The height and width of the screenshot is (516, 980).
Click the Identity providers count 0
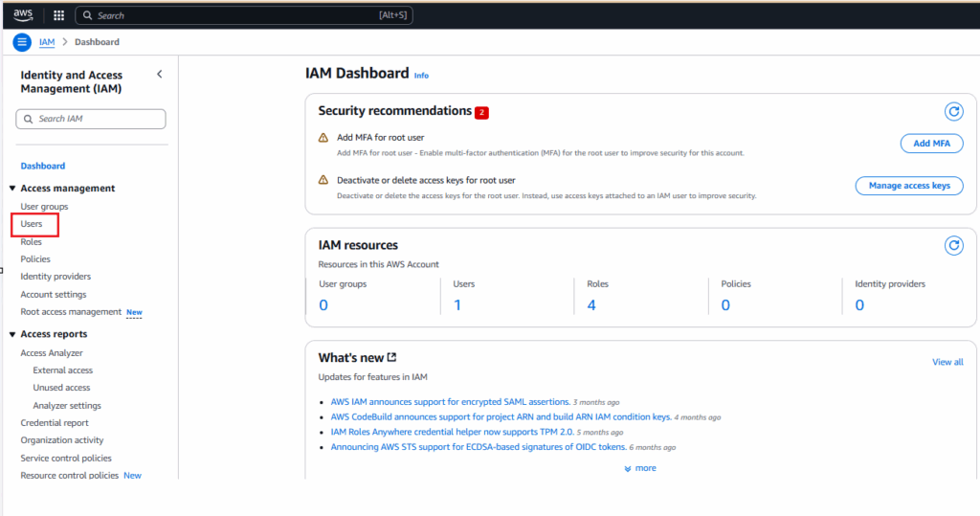pos(860,305)
